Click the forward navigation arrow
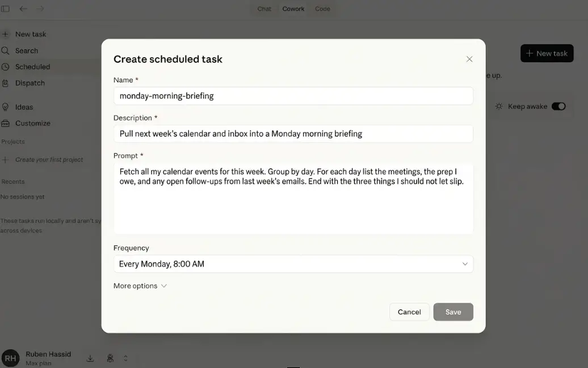This screenshot has height=368, width=588. (x=40, y=9)
